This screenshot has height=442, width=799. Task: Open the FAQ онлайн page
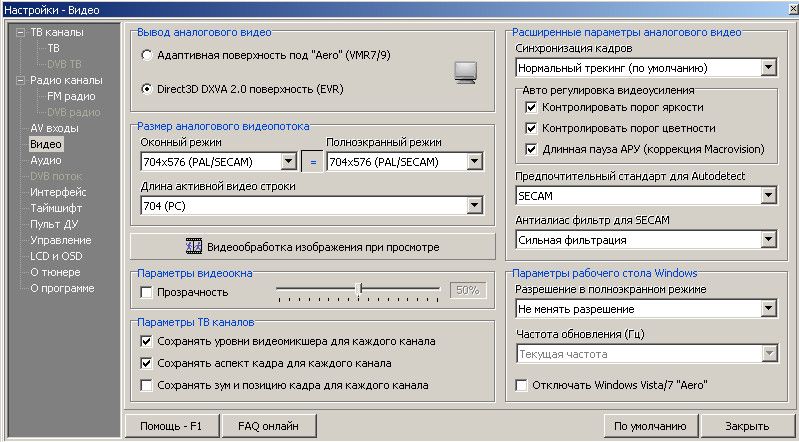coord(268,425)
